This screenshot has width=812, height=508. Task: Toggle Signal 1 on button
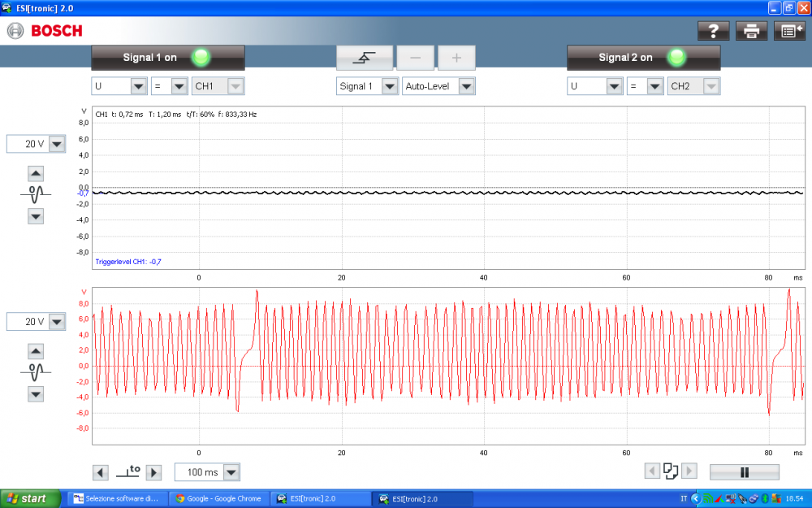(x=168, y=58)
